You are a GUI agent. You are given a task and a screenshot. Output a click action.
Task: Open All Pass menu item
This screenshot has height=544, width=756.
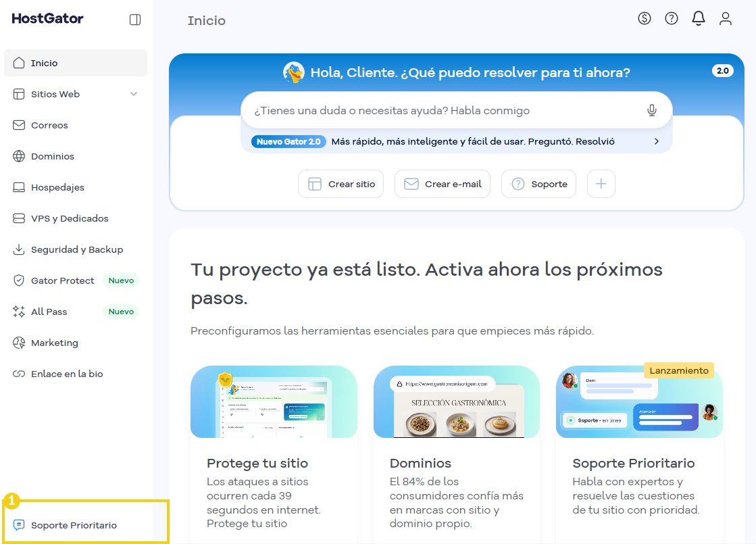coord(76,312)
